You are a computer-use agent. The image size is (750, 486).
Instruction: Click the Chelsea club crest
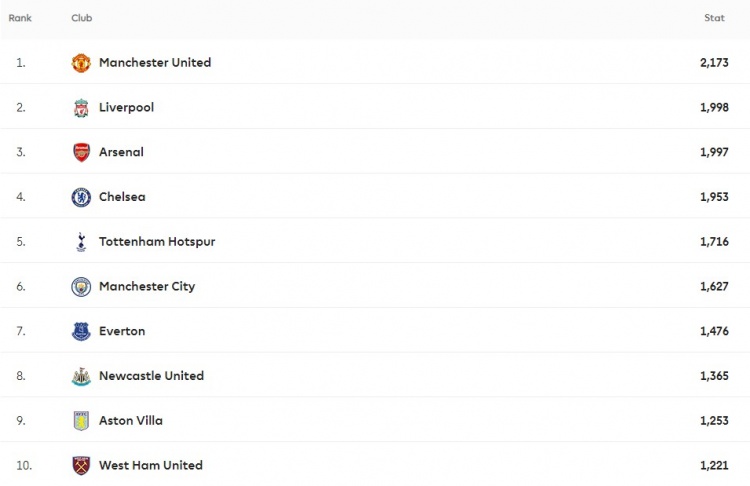point(81,197)
